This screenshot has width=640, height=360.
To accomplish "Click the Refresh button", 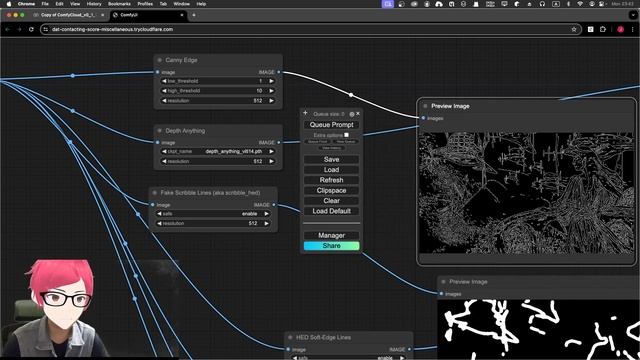I will 331,180.
